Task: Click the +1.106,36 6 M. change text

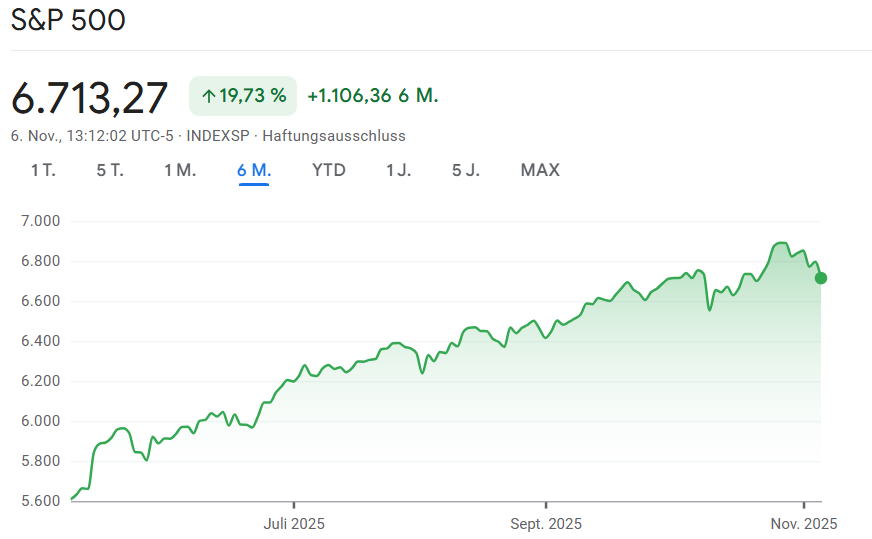Action: tap(373, 96)
